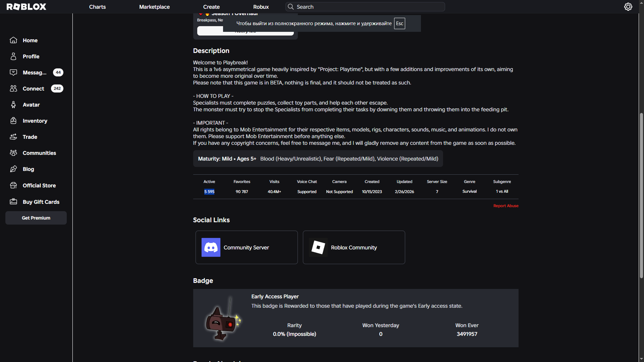Open the Charts tab
The width and height of the screenshot is (644, 362).
97,7
